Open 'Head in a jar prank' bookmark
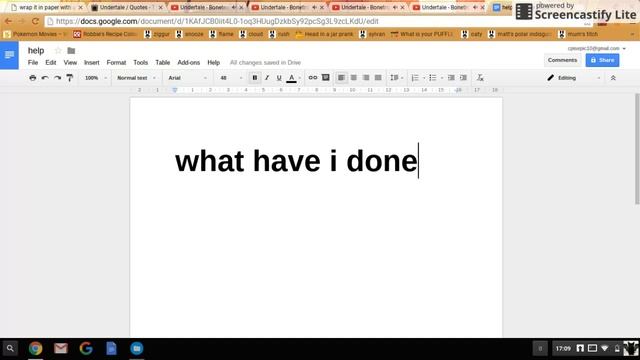This screenshot has height=360, width=640. [x=325, y=34]
